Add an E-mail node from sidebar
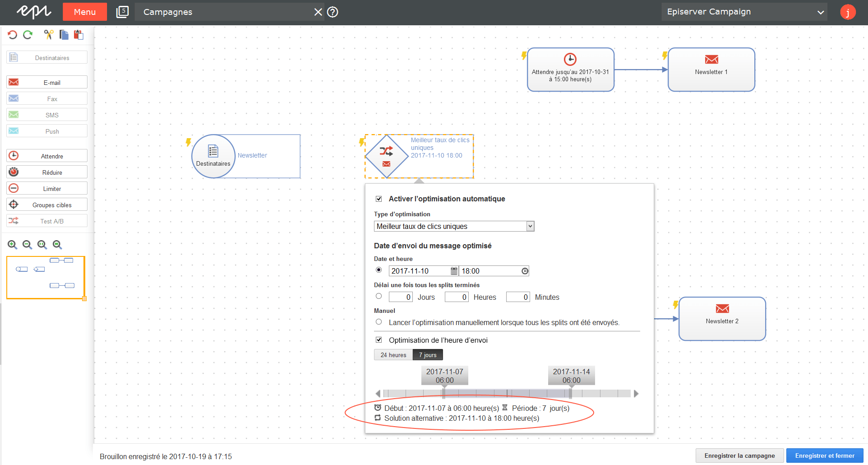The width and height of the screenshot is (868, 465). [x=47, y=82]
